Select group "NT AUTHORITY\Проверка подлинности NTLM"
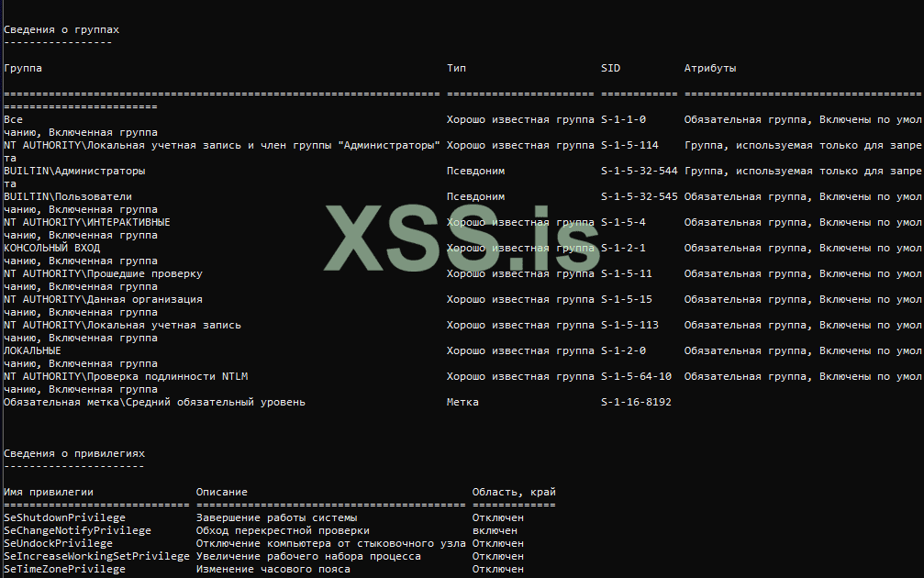This screenshot has width=924, height=578. [x=126, y=376]
